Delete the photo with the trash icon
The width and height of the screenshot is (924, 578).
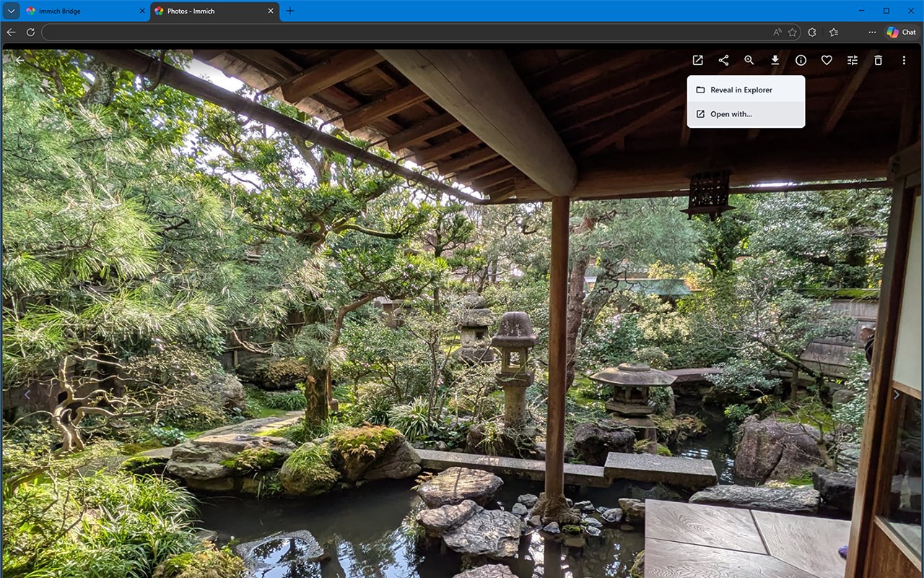point(878,61)
